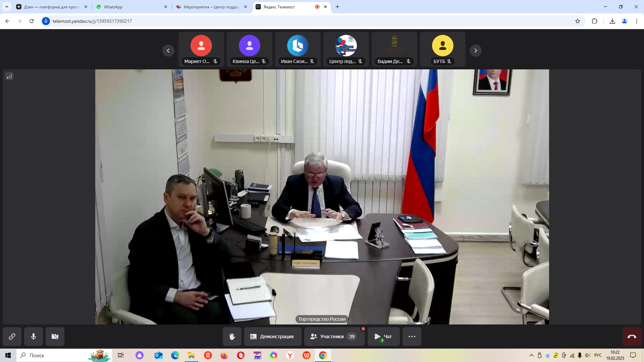Raise hand with the hand icon

[232, 337]
